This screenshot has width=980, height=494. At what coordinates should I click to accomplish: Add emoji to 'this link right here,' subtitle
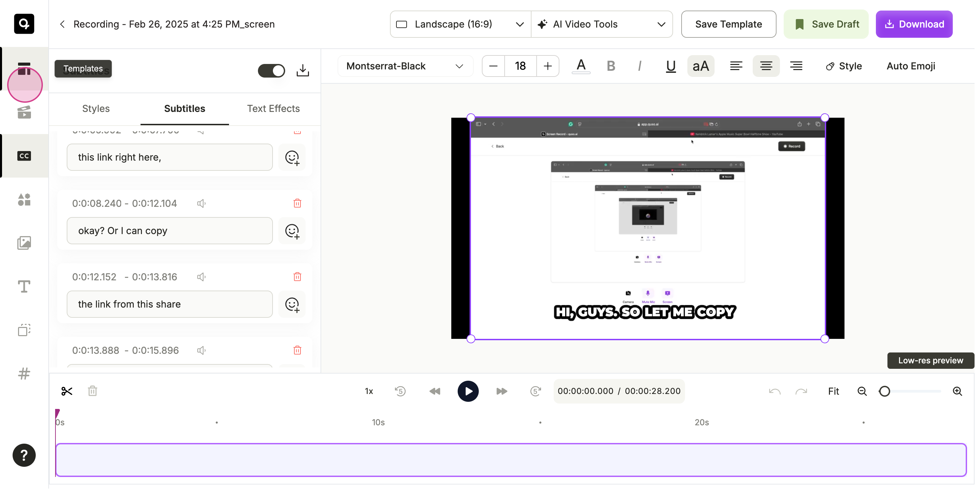(292, 158)
